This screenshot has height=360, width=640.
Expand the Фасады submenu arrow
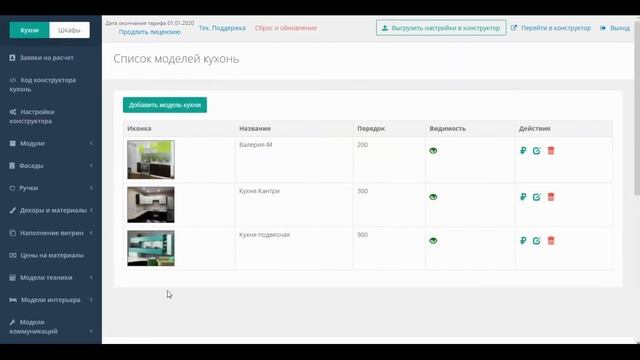[91, 166]
